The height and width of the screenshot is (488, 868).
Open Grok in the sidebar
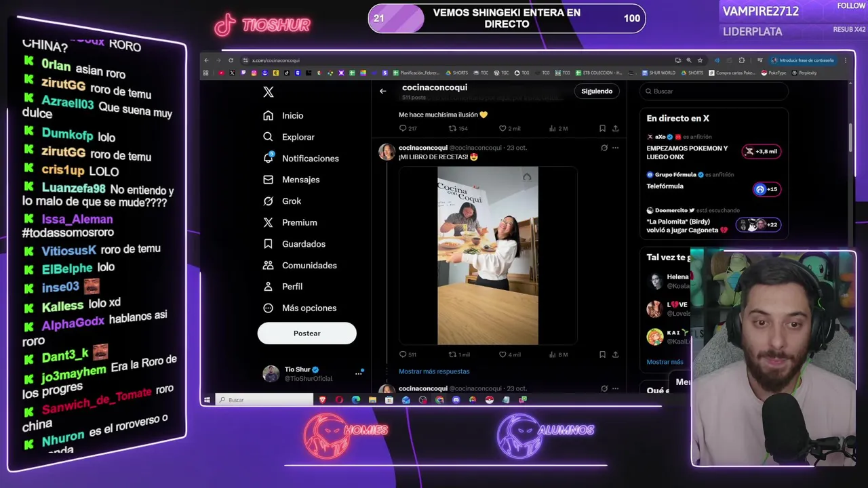pos(282,201)
